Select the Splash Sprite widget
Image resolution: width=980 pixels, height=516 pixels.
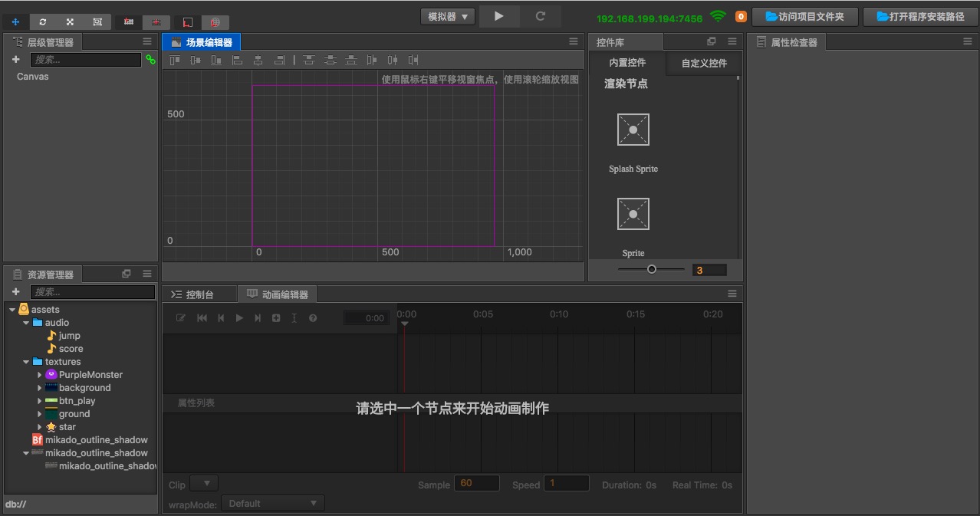[633, 130]
